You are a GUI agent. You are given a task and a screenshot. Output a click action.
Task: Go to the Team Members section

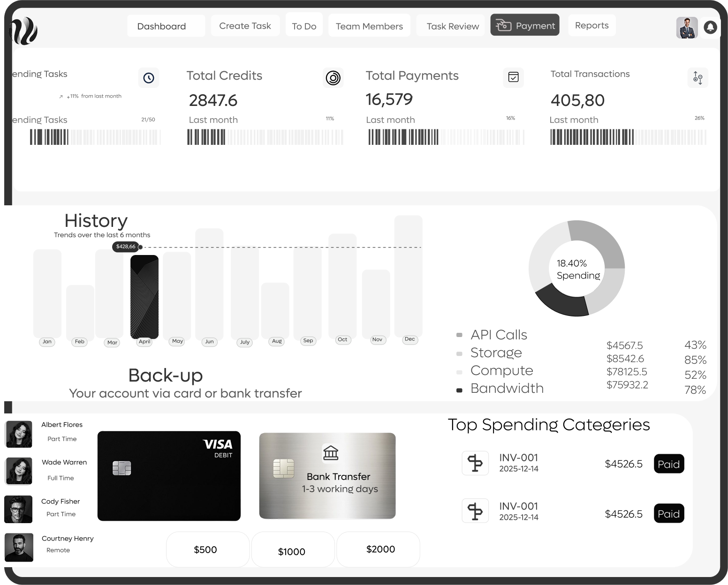(x=369, y=26)
